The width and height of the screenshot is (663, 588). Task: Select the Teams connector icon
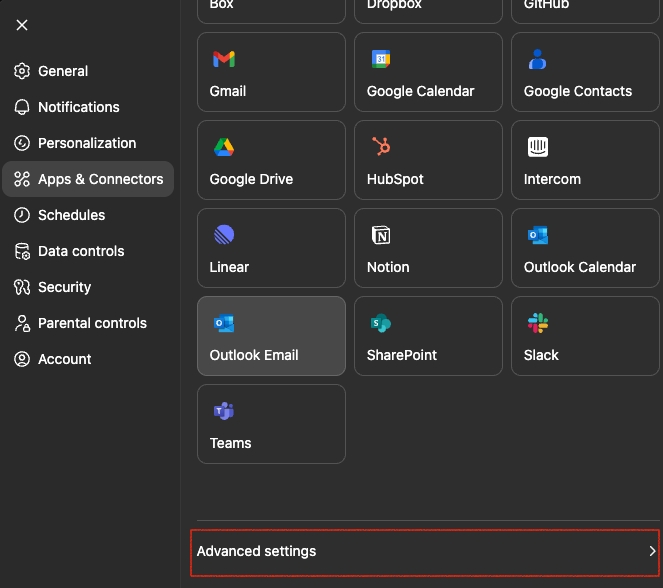click(x=224, y=412)
